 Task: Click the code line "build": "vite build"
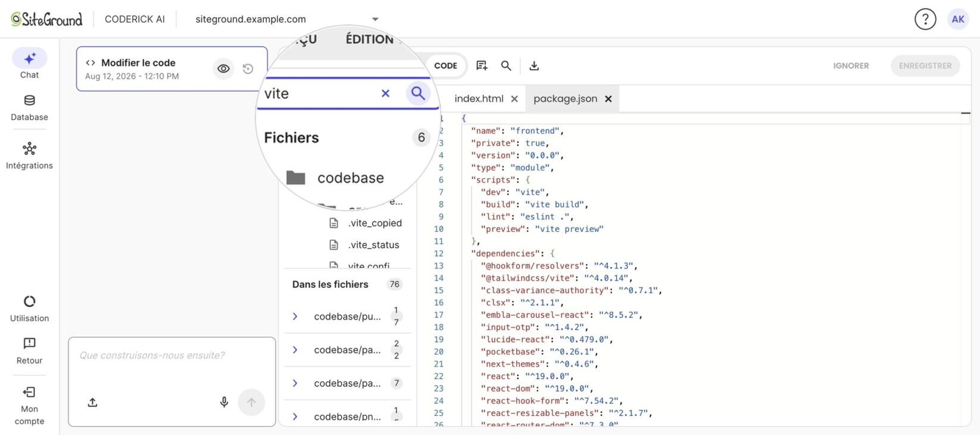point(534,204)
